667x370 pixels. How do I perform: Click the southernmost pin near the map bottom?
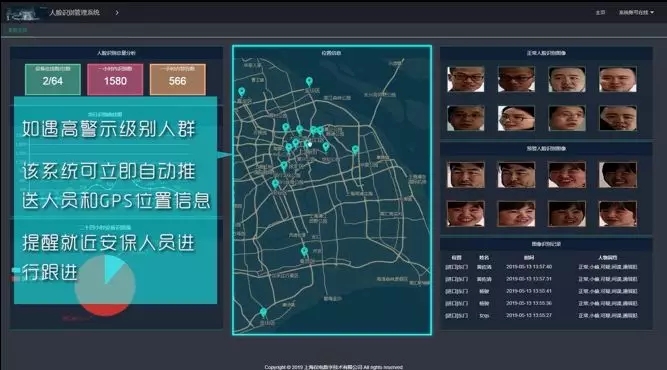tap(263, 313)
